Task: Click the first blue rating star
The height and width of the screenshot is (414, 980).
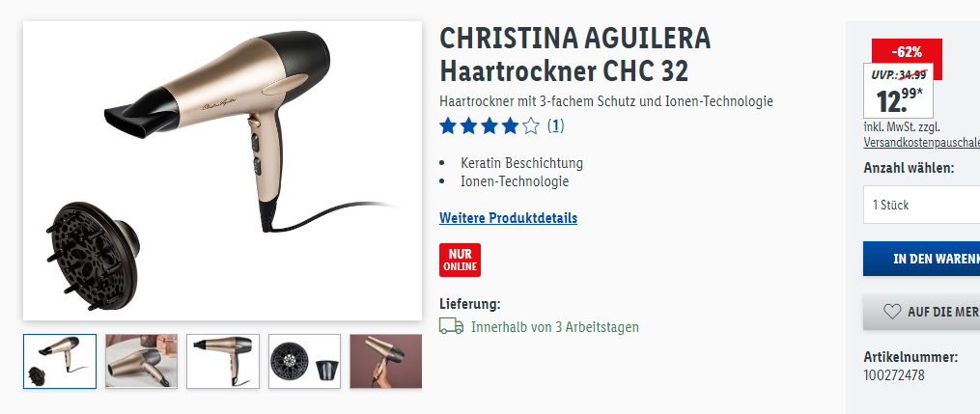Action: (x=447, y=126)
